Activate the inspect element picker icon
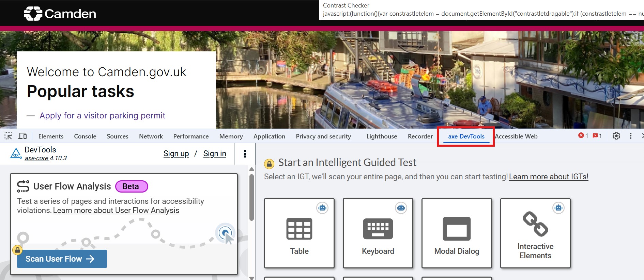Image resolution: width=644 pixels, height=280 pixels. click(x=8, y=136)
